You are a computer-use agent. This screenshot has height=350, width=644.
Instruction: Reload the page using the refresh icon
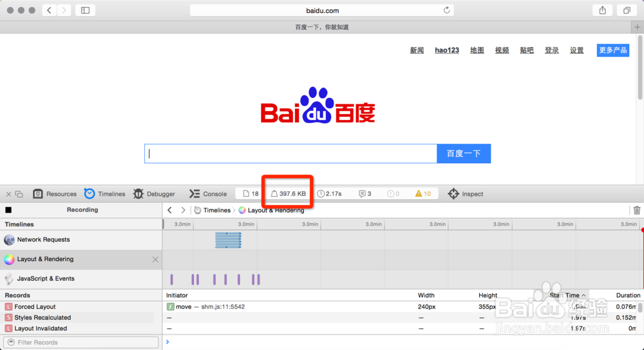tap(446, 10)
